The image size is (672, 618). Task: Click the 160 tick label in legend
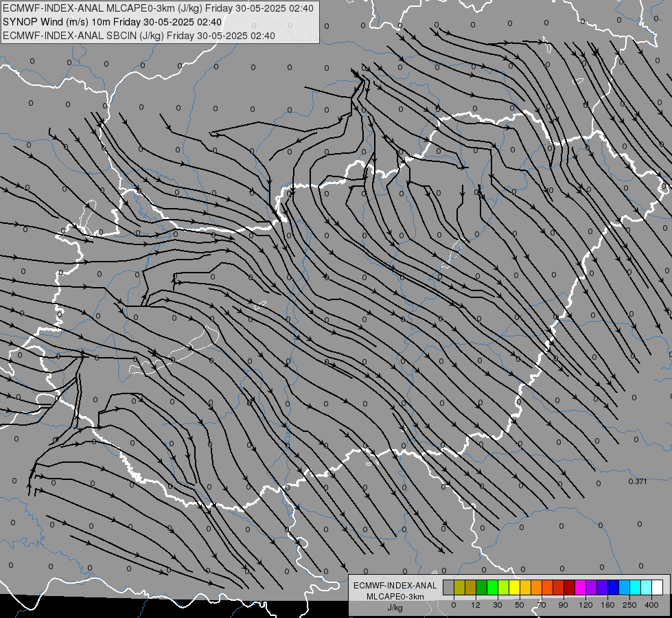(607, 605)
